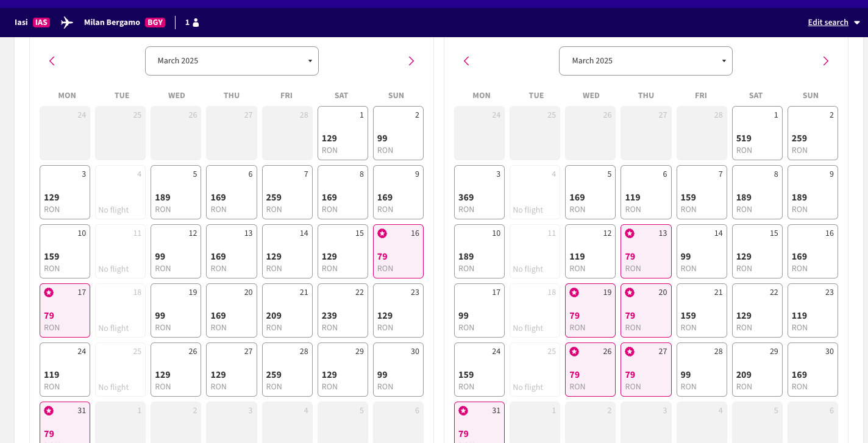The width and height of the screenshot is (868, 443).
Task: Pick March 3 at 369 RON in right calendar
Action: click(x=479, y=193)
